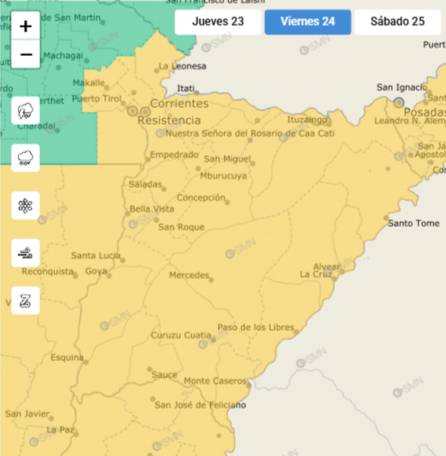This screenshot has height=456, width=446.
Task: Click the Paso de los Libres label
Action: (256, 327)
